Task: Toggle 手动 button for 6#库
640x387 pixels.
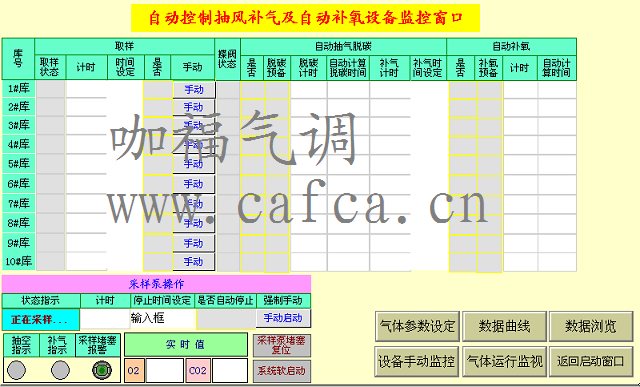Action: point(194,185)
